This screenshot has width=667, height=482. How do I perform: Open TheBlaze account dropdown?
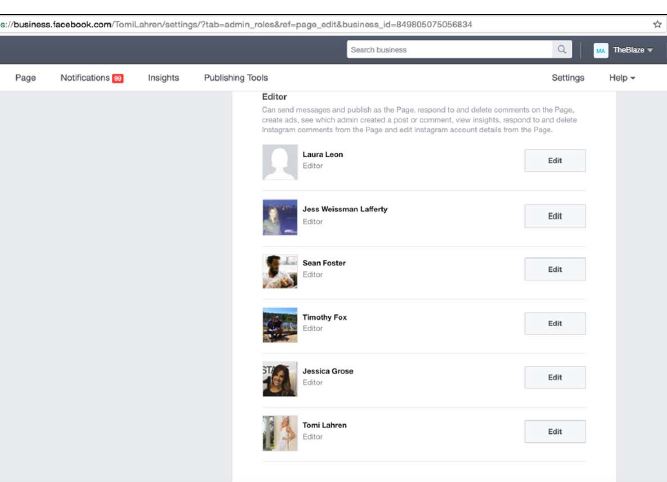tap(632, 50)
